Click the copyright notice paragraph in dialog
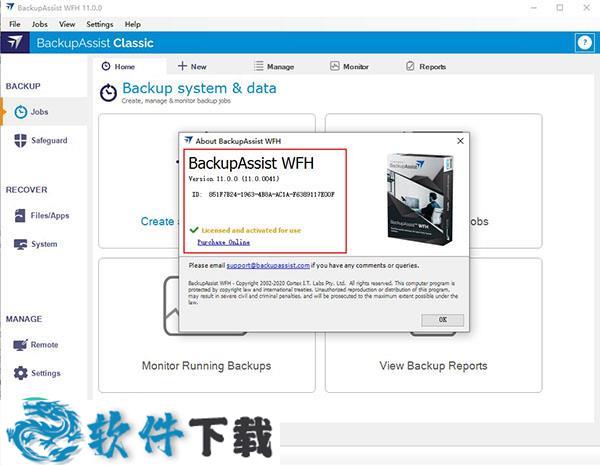The width and height of the screenshot is (600, 465). point(323,292)
